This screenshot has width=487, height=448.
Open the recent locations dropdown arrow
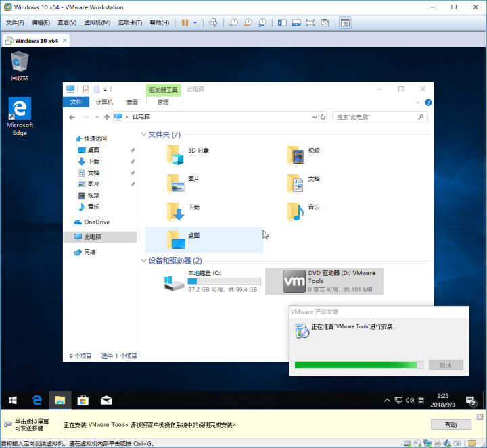pyautogui.click(x=97, y=117)
